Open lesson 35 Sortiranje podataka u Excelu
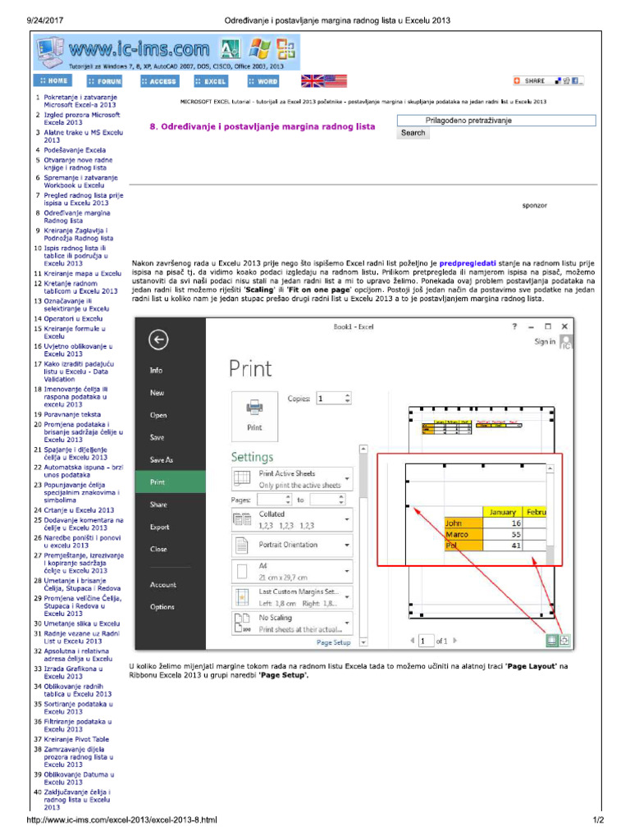630x840 pixels. (x=78, y=708)
